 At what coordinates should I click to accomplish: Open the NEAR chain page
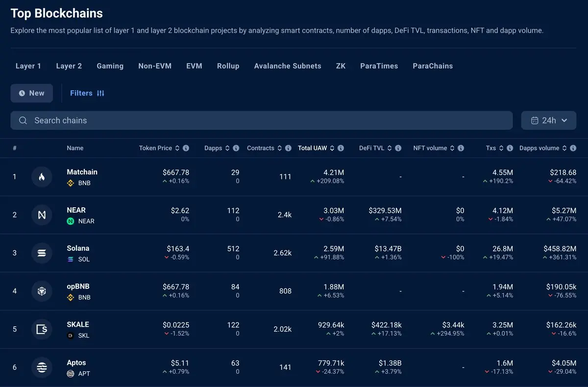tap(76, 210)
